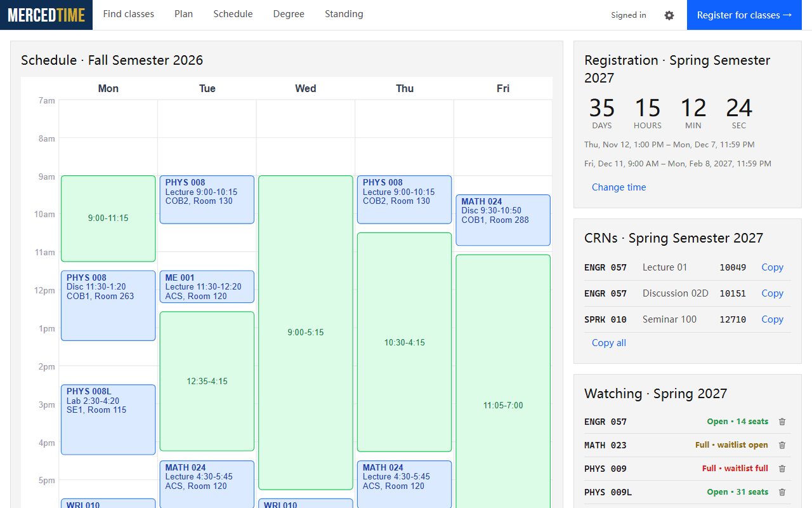This screenshot has width=812, height=508.
Task: Delete ENGR 057 from watching list
Action: point(782,422)
